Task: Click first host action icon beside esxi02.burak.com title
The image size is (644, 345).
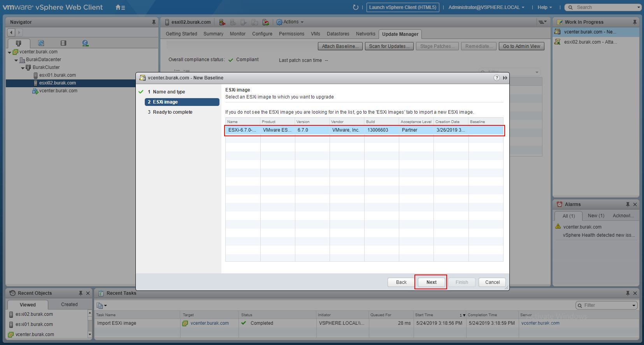Action: [x=222, y=22]
